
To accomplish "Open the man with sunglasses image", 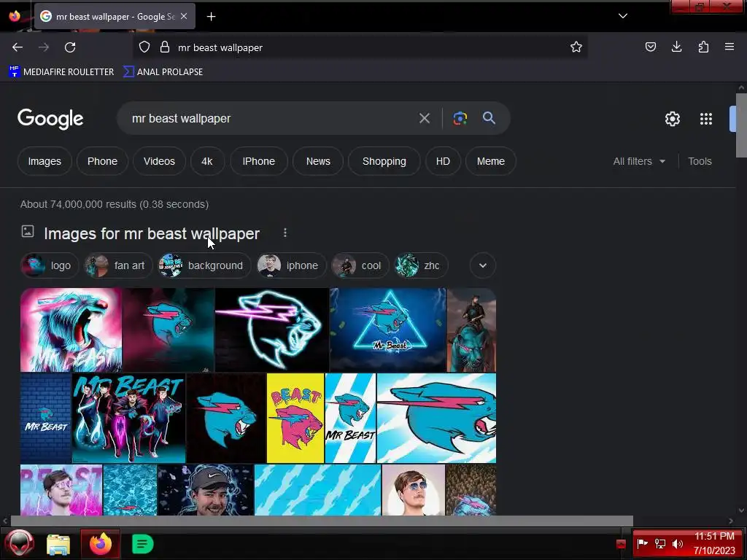I will [x=413, y=490].
